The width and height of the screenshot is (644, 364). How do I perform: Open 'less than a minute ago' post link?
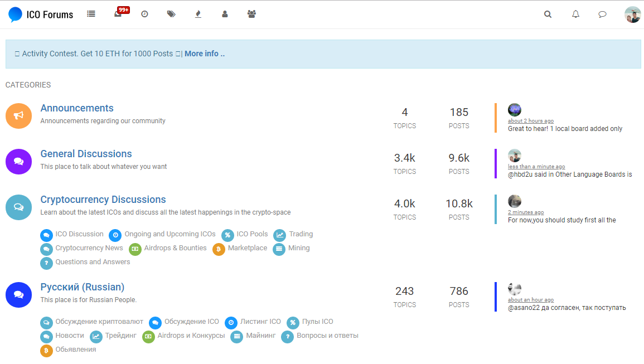coord(536,166)
